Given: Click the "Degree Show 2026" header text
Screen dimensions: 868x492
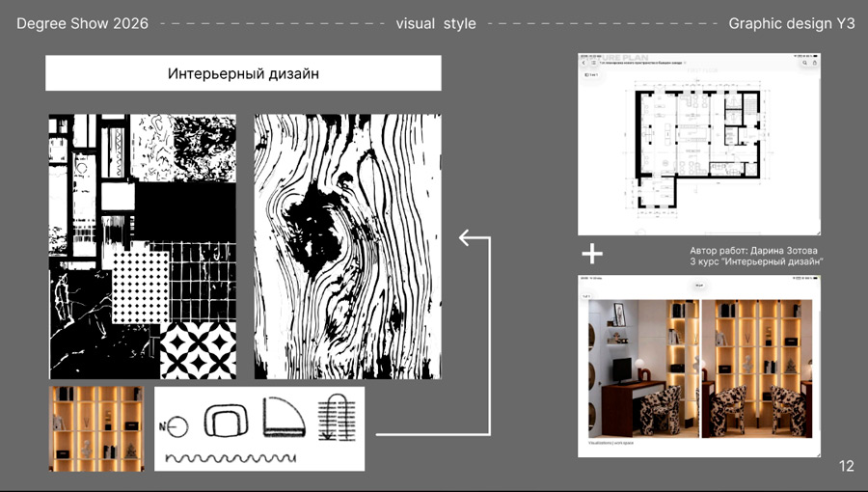Looking at the screenshot, I should tap(83, 23).
